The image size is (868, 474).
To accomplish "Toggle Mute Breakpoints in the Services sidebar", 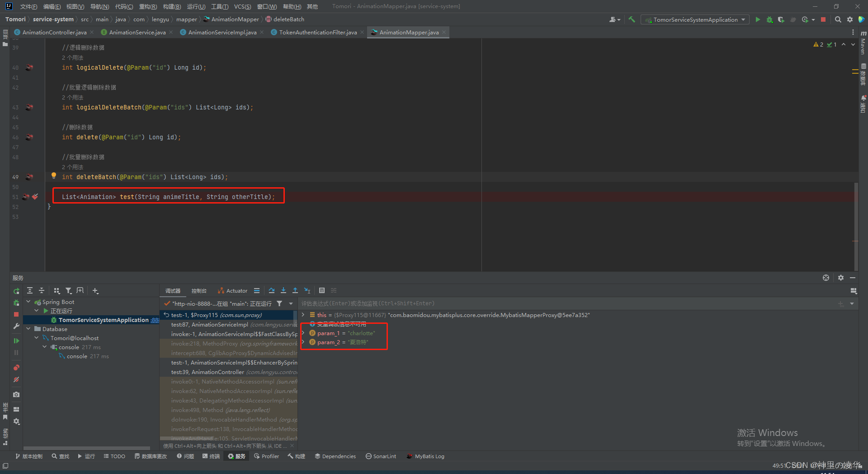I will pyautogui.click(x=16, y=379).
